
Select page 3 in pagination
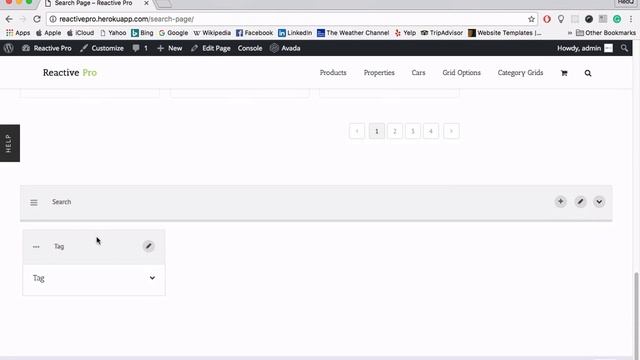tap(413, 131)
